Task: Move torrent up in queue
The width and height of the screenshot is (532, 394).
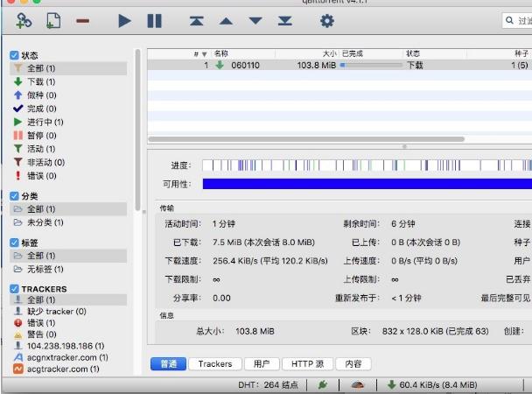Action: pyautogui.click(x=226, y=21)
